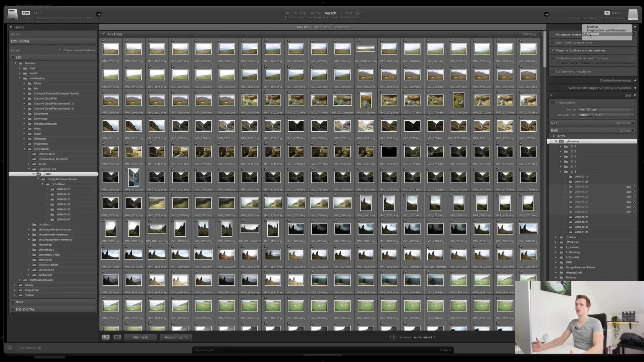The height and width of the screenshot is (362, 644).
Task: Enable In Unterordner checkbox
Action: 552,103
